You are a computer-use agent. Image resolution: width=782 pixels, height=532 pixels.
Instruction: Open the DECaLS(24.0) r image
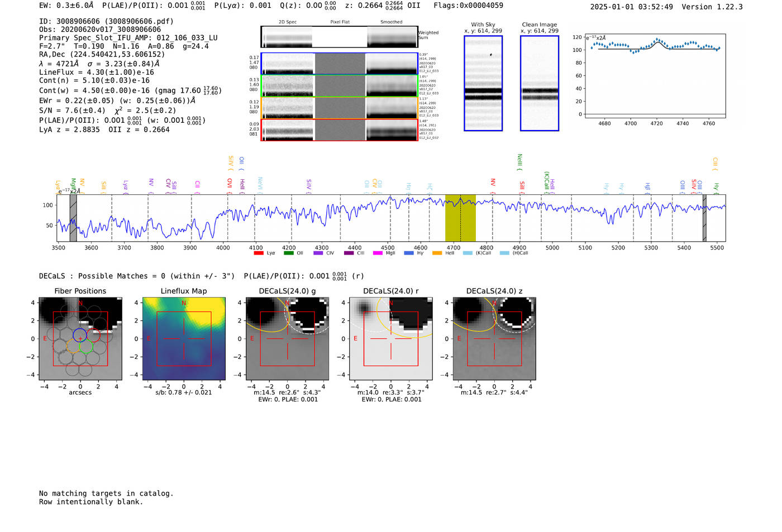[391, 339]
